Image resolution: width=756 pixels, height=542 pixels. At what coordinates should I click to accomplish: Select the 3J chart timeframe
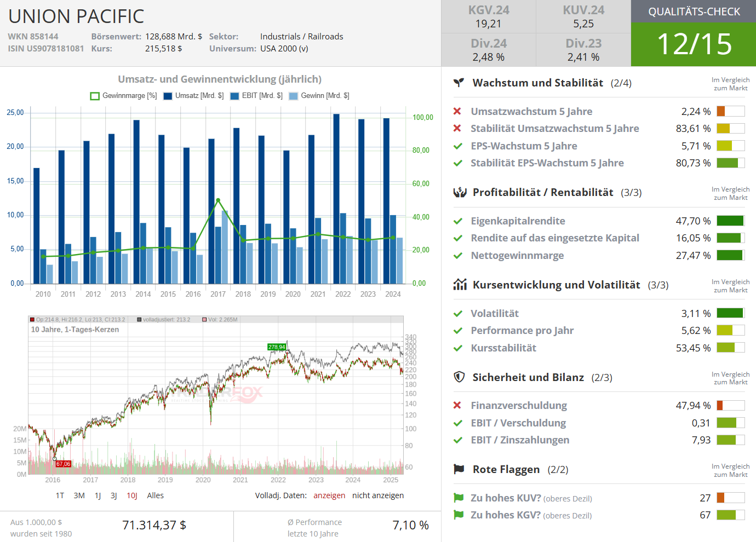[114, 495]
